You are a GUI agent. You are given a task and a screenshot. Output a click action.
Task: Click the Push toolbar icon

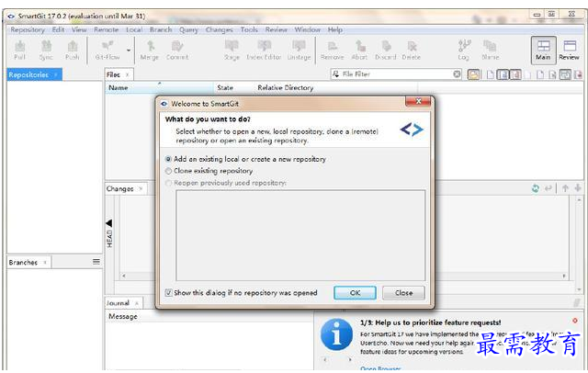click(73, 51)
